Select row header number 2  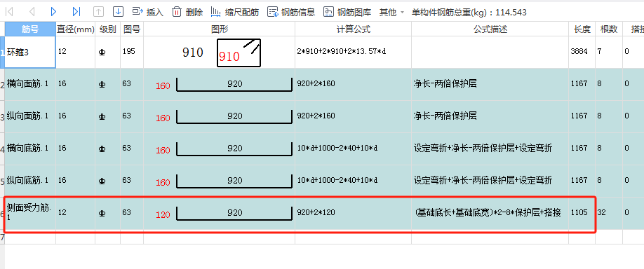coord(3,85)
